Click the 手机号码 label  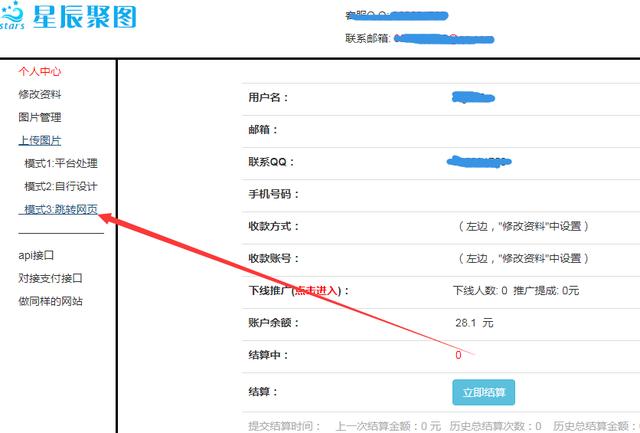(x=273, y=194)
